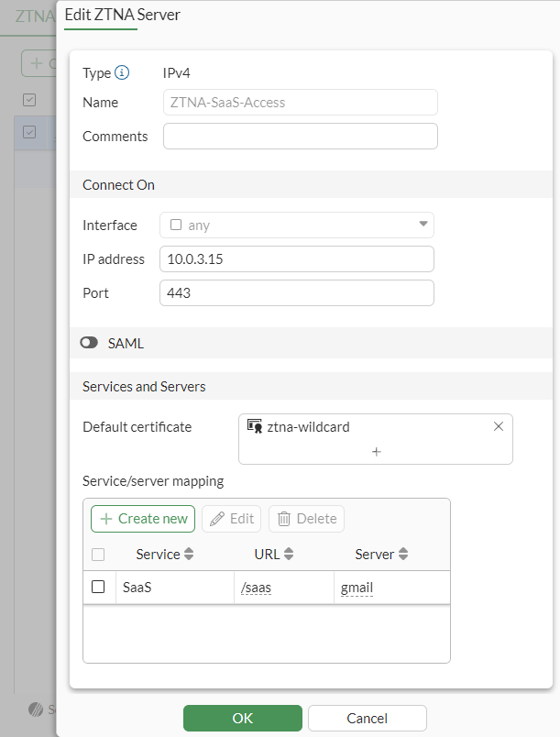This screenshot has width=560, height=737.
Task: Sort by the Server column arrows
Action: pyautogui.click(x=403, y=555)
